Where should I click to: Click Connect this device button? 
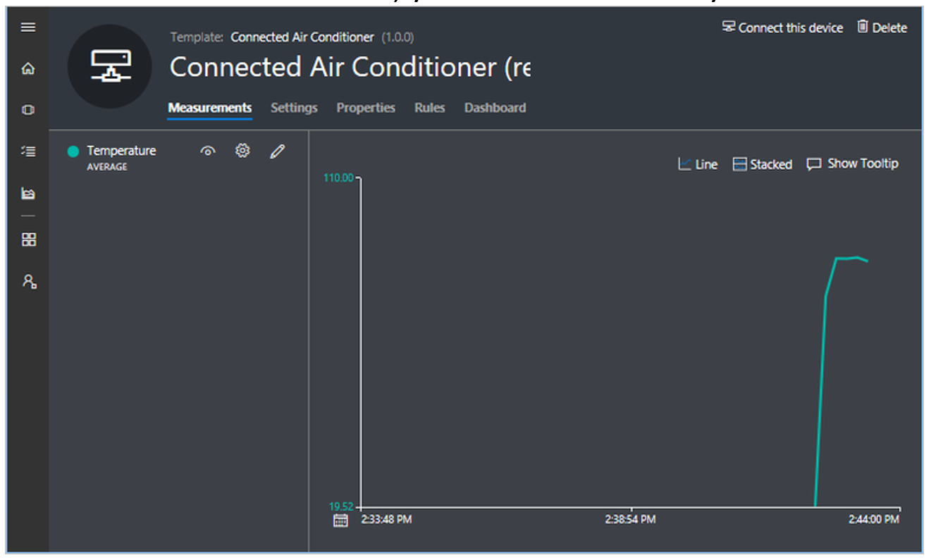pyautogui.click(x=782, y=27)
